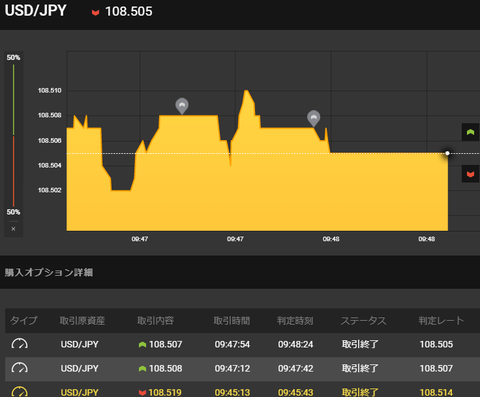Image resolution: width=480 pixels, height=397 pixels.
Task: Click the second gray trade marker pin near 09:48
Action: [x=313, y=118]
